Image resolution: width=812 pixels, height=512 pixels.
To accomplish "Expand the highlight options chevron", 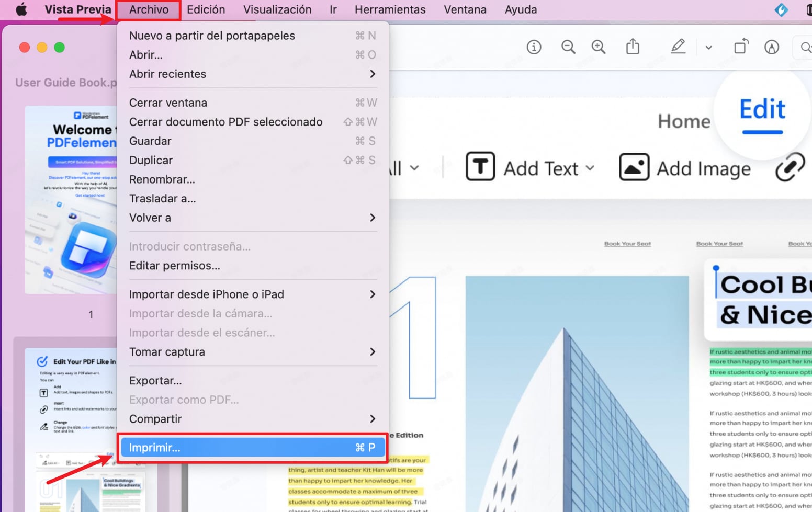I will [x=708, y=48].
